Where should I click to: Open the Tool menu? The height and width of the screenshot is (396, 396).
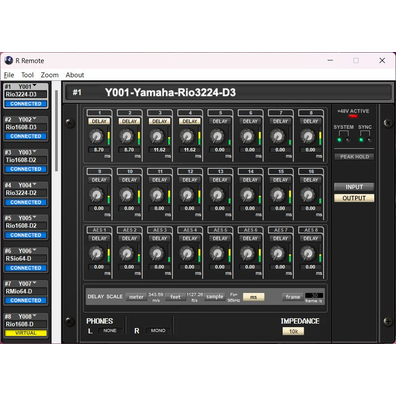[27, 75]
